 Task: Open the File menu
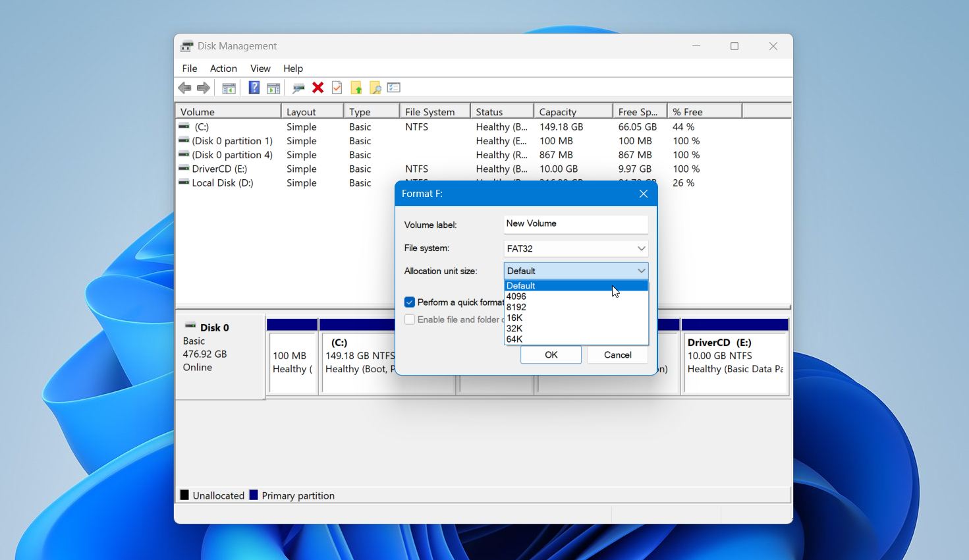click(x=190, y=69)
